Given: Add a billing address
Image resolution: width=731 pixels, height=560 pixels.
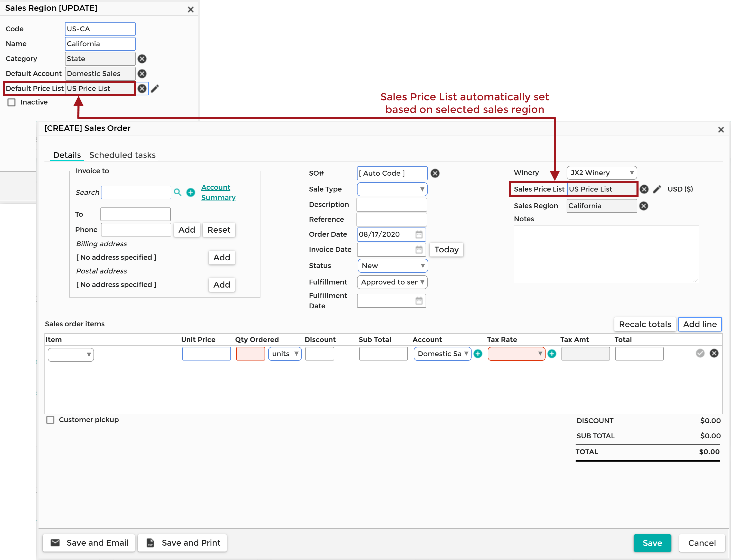Looking at the screenshot, I should [222, 258].
